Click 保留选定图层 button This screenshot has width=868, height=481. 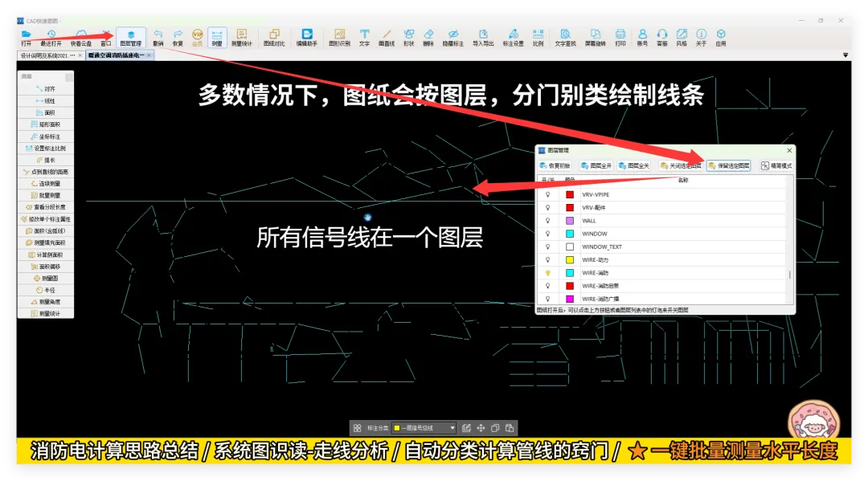click(x=728, y=165)
